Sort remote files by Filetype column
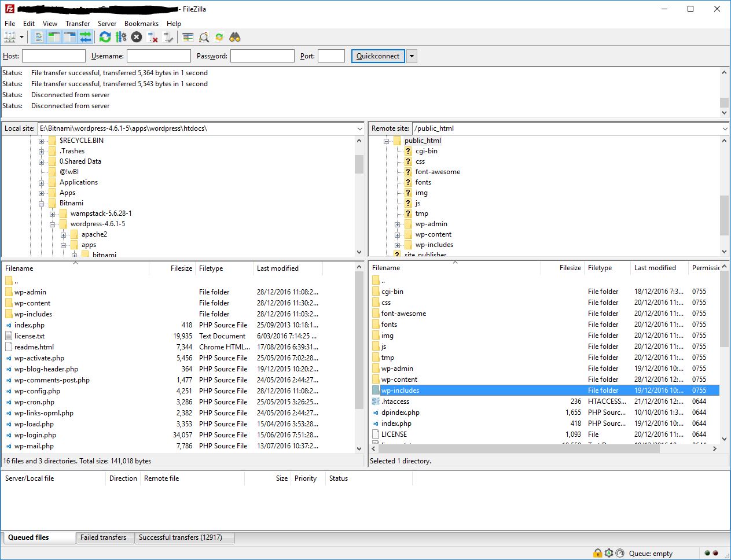The image size is (731, 560). (607, 268)
